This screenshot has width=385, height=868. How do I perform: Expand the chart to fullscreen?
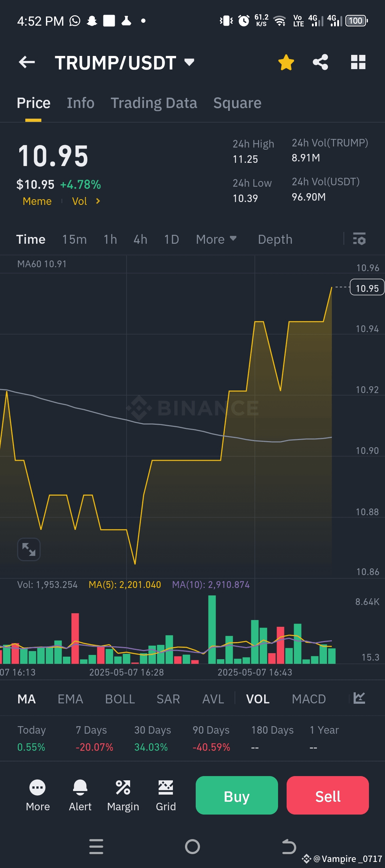point(29,549)
